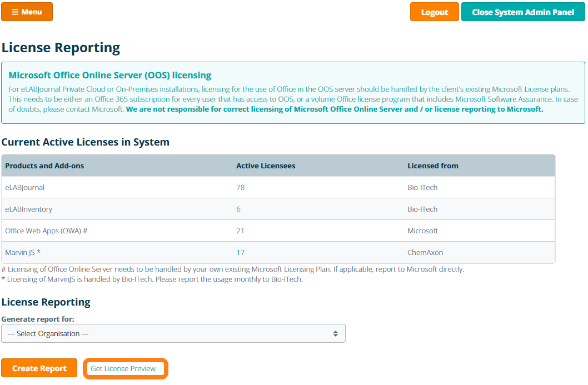Select the Marvin JS product name cell
Screen dimensions: 588x385
pos(23,252)
